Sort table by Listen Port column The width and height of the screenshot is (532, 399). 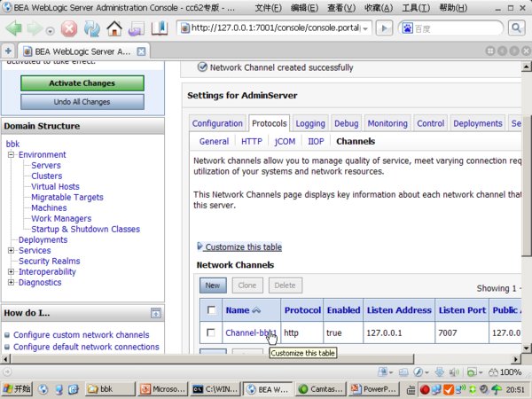tap(462, 310)
